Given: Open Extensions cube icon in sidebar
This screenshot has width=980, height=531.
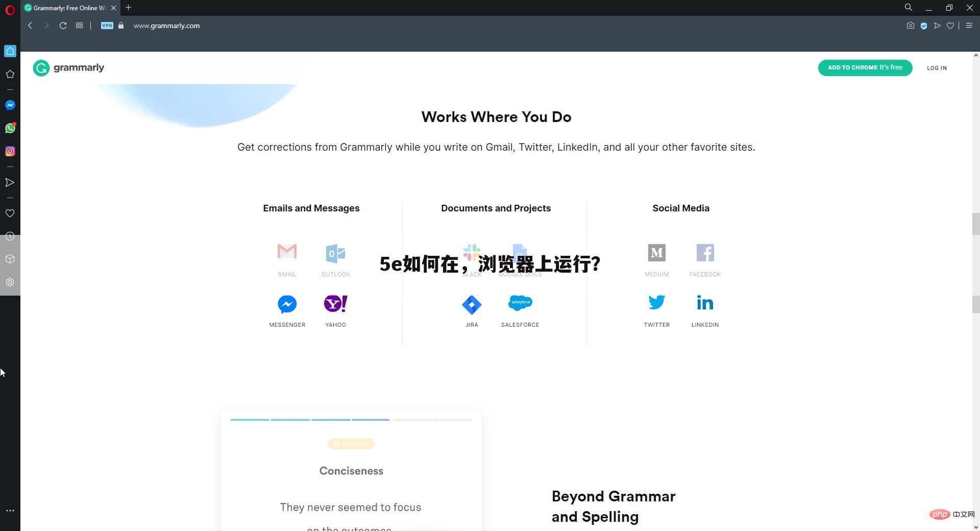Looking at the screenshot, I should point(10,259).
